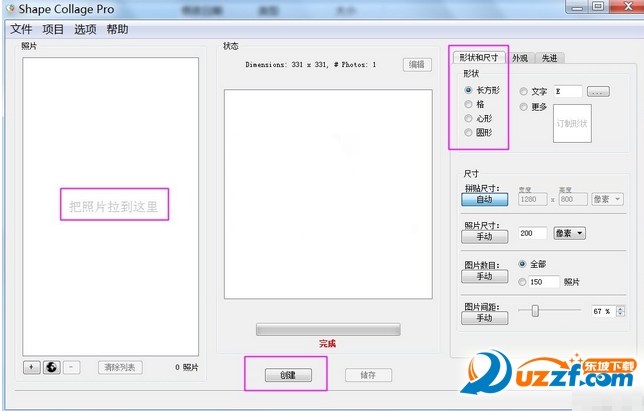Click the 储存 button
Image resolution: width=644 pixels, height=411 pixels.
coord(368,375)
